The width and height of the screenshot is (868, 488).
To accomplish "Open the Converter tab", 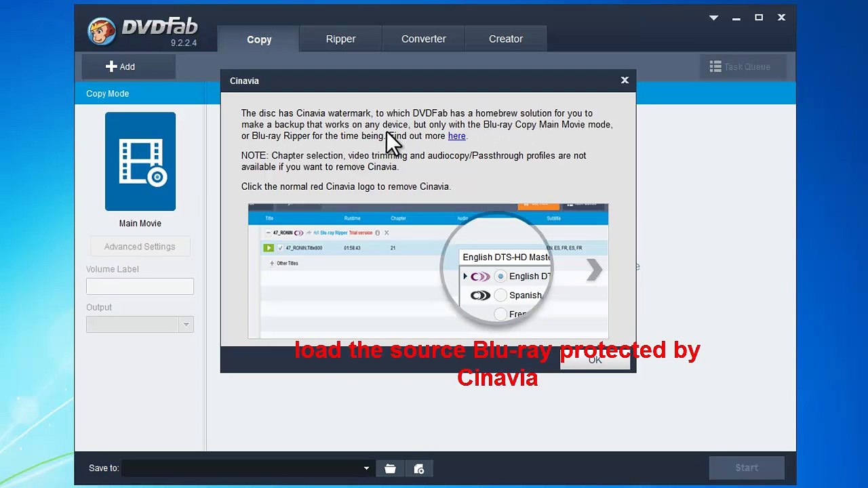I will [x=423, y=39].
